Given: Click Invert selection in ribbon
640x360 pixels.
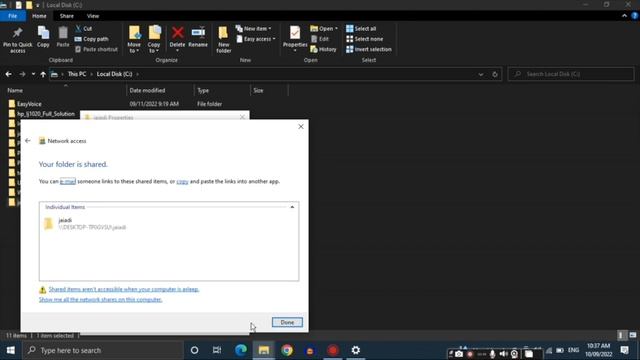Looking at the screenshot, I should pyautogui.click(x=369, y=49).
